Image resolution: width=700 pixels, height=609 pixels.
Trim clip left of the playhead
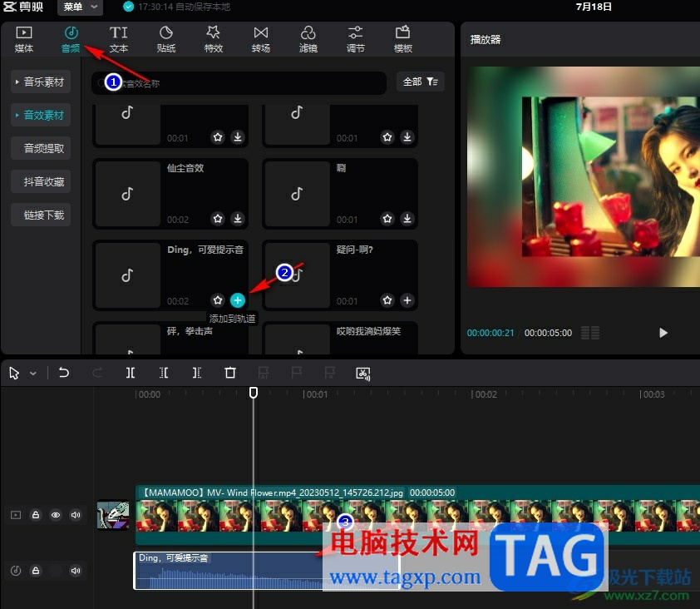(x=164, y=373)
